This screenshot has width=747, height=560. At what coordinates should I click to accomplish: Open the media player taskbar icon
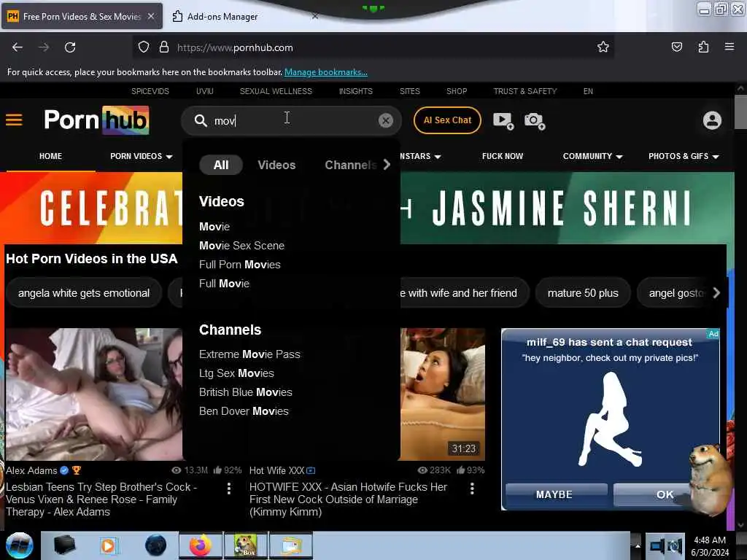(x=108, y=545)
